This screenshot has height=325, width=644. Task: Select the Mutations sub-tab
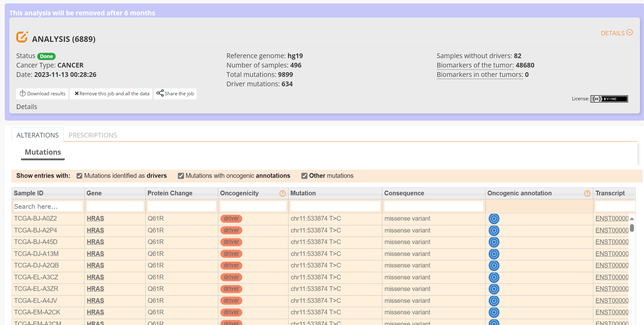pos(43,152)
